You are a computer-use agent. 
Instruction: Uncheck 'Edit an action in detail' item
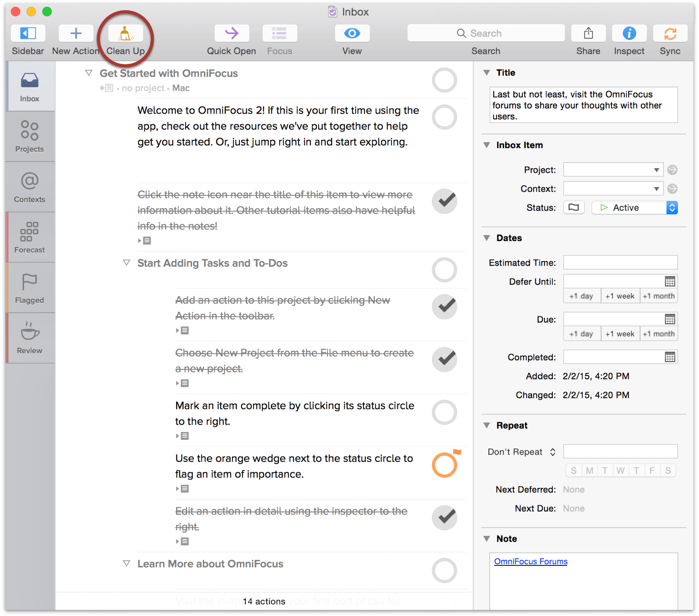pyautogui.click(x=444, y=518)
